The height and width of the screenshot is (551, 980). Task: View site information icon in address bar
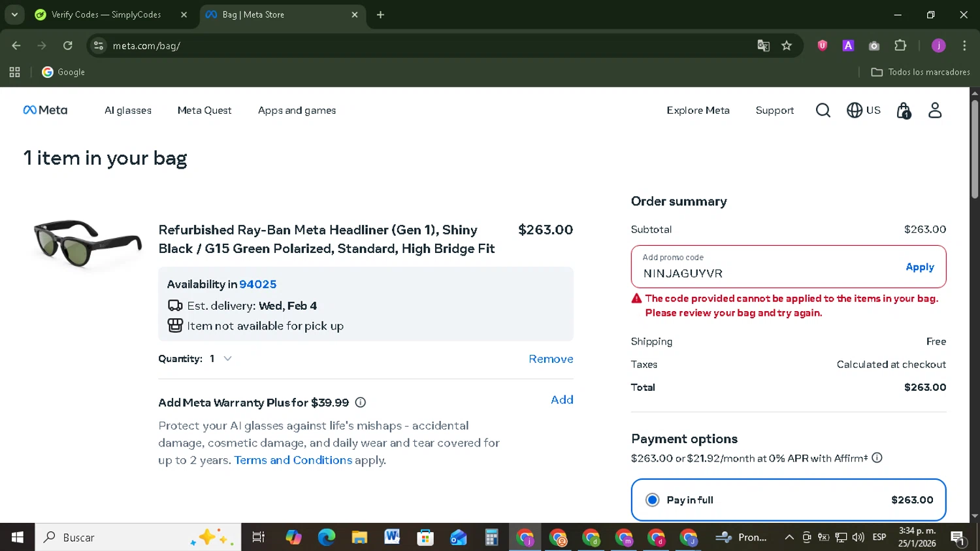[99, 45]
